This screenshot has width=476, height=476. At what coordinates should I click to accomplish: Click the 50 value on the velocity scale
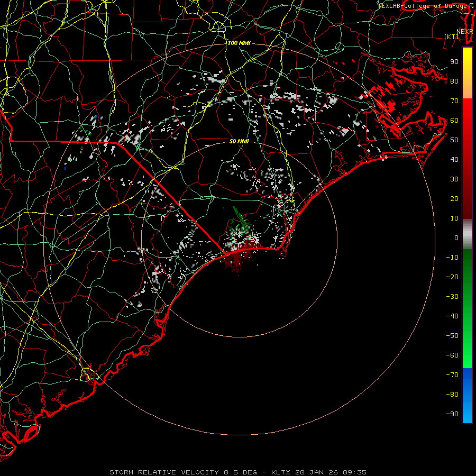pos(454,140)
